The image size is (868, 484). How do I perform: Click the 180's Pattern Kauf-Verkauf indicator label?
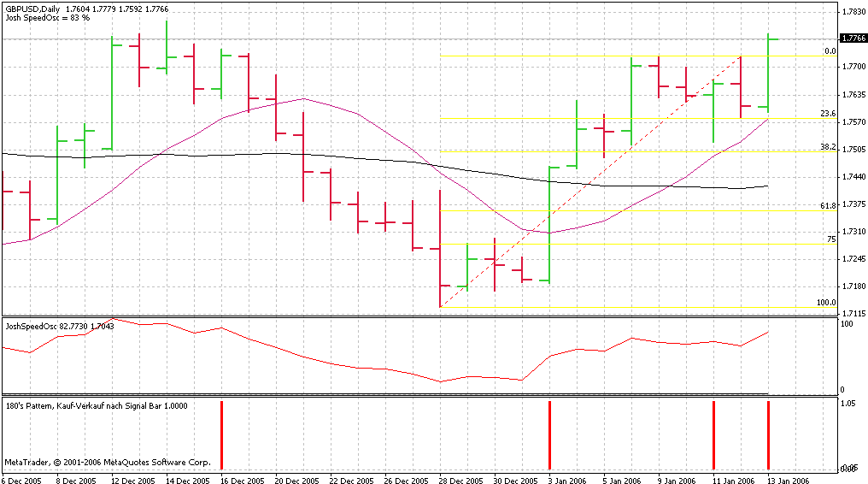(97, 406)
